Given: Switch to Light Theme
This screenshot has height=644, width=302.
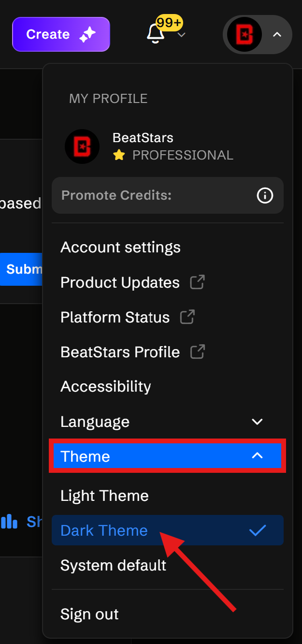Looking at the screenshot, I should pos(104,496).
